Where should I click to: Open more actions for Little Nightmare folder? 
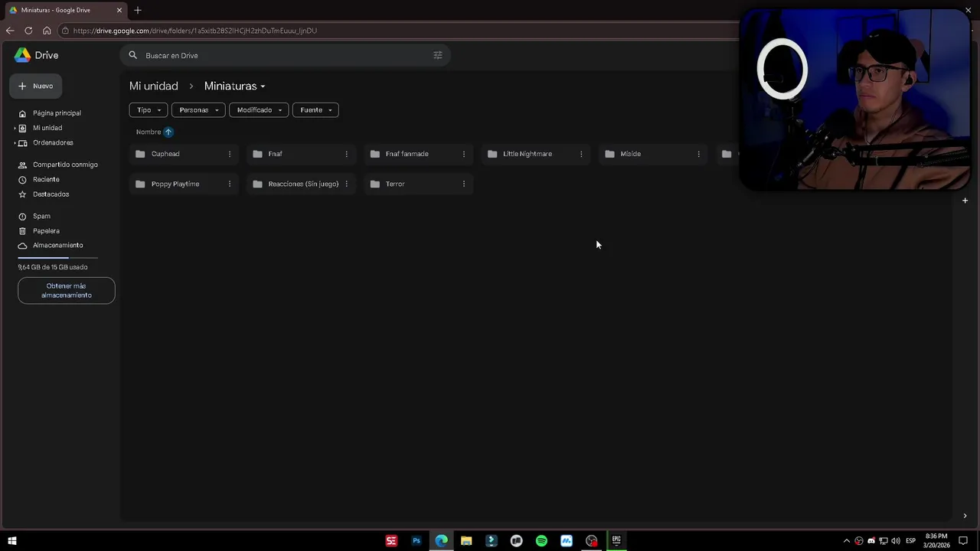click(x=581, y=154)
